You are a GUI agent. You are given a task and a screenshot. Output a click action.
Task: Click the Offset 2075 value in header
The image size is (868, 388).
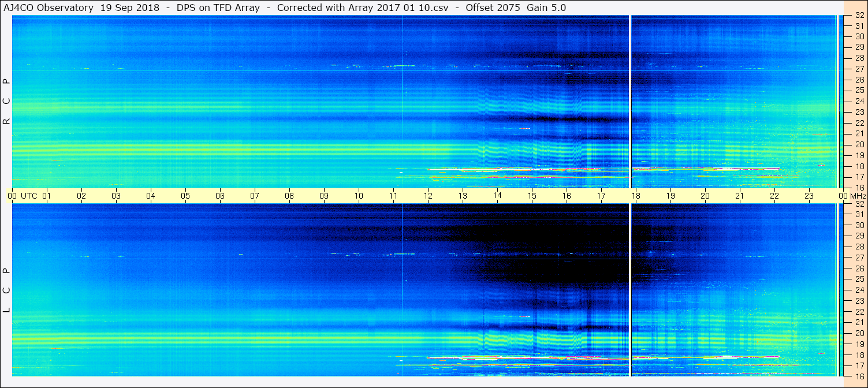493,8
